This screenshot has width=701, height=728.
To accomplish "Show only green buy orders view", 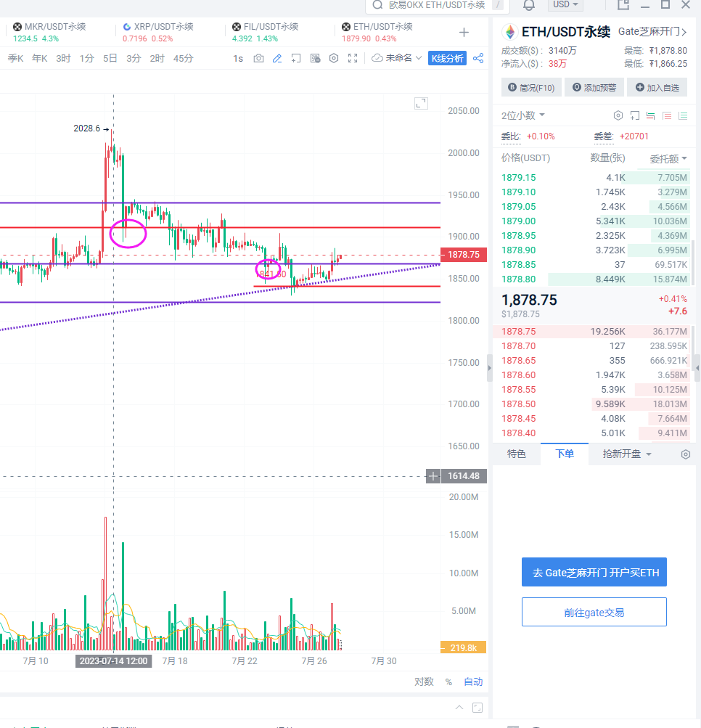I will [683, 115].
